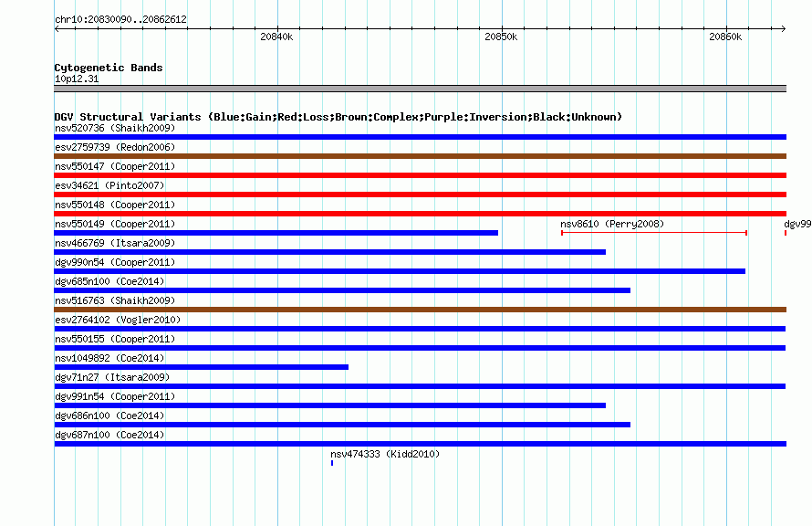Click the 20860k ruler tick label
812x526 pixels.
click(725, 37)
